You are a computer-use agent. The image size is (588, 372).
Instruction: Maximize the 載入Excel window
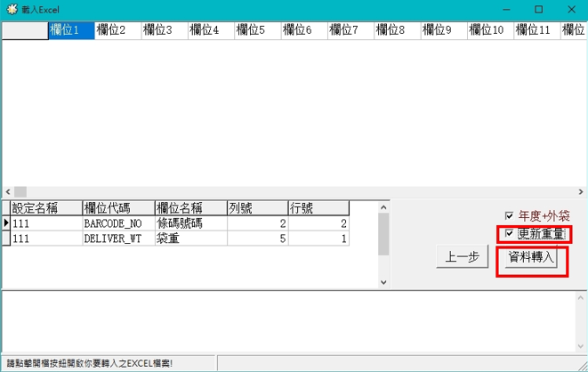(538, 9)
